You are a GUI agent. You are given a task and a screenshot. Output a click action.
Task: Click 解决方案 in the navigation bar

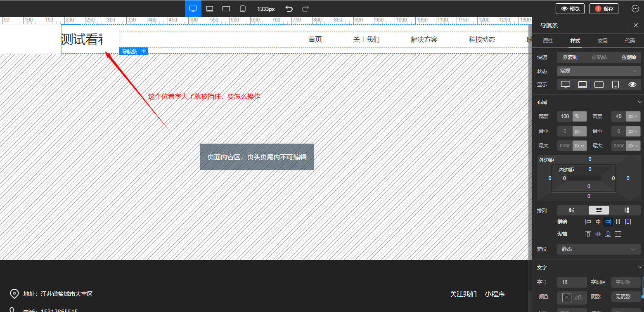point(424,40)
